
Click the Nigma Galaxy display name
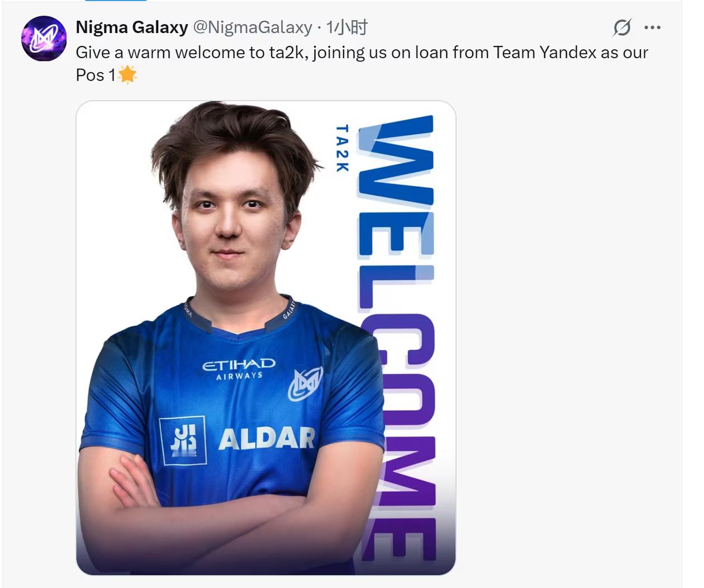pos(132,27)
